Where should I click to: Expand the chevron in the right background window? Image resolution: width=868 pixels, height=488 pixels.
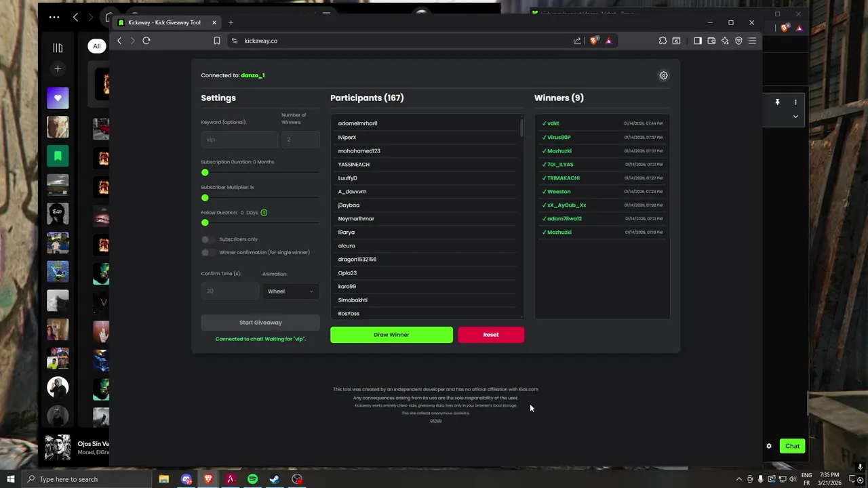pos(795,117)
